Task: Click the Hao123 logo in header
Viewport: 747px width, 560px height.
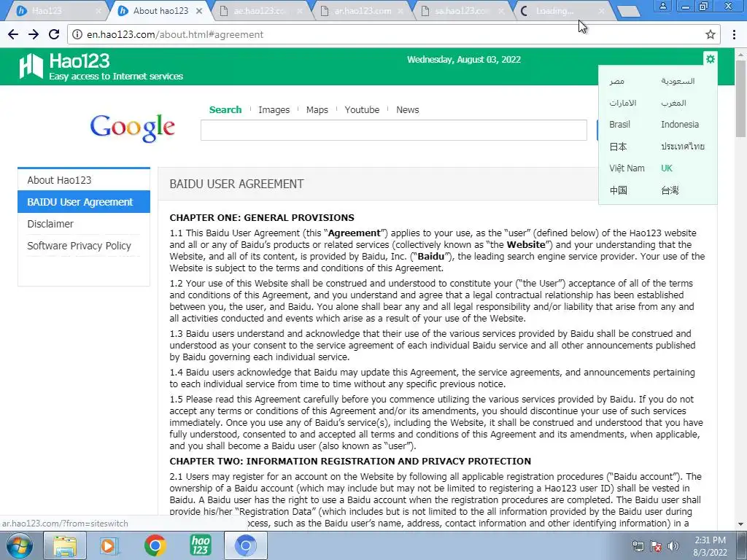Action: (x=101, y=66)
